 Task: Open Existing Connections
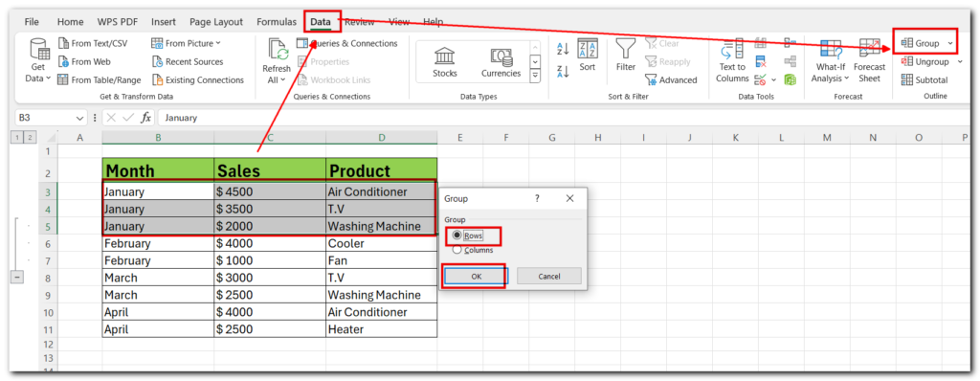[197, 79]
